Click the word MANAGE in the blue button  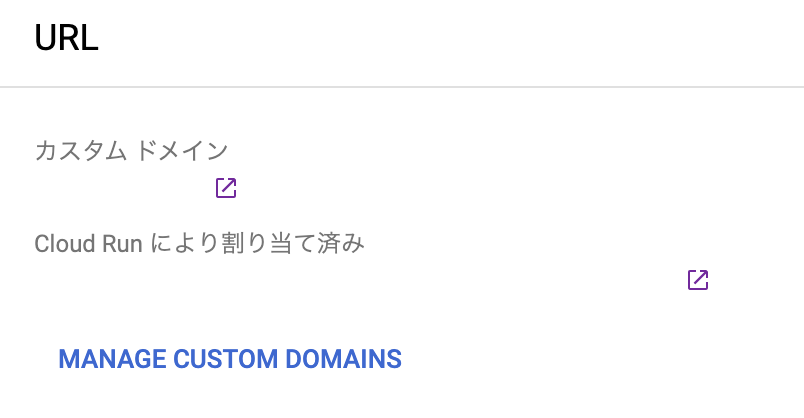112,359
